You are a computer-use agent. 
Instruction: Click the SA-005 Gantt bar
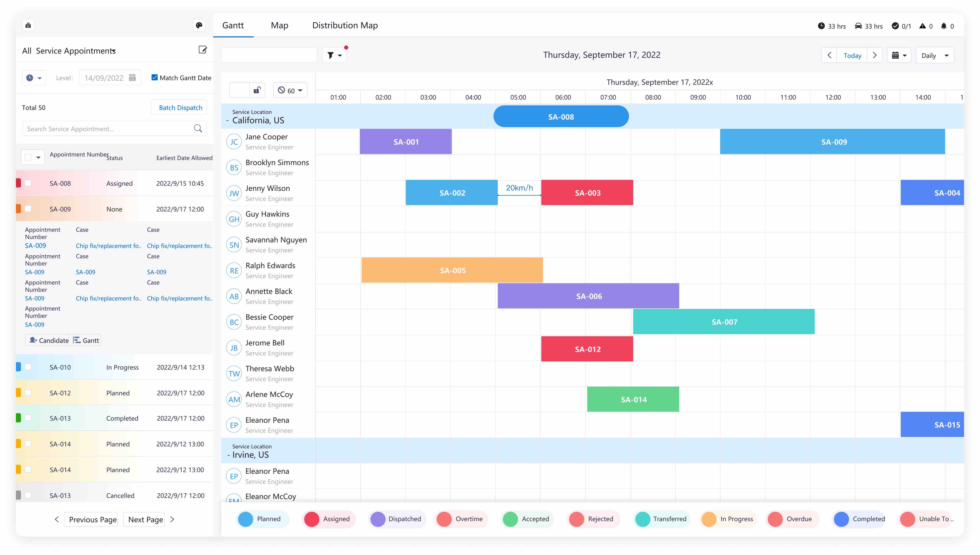coord(452,271)
